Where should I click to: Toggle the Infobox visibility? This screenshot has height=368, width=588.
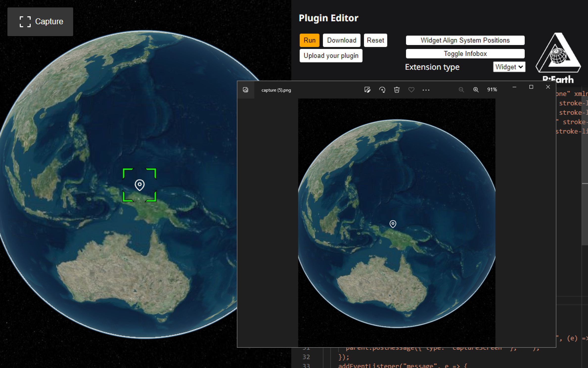click(x=465, y=53)
